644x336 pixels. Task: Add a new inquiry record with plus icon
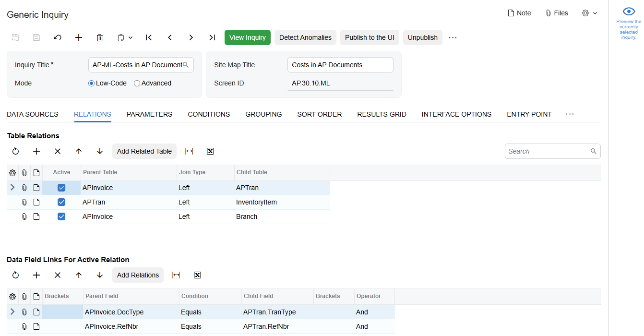79,37
